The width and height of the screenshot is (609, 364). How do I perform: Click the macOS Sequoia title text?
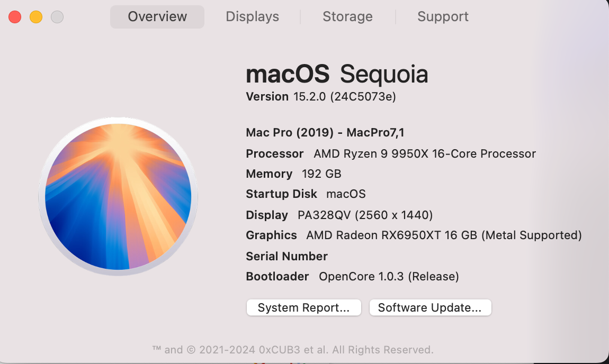tap(337, 75)
